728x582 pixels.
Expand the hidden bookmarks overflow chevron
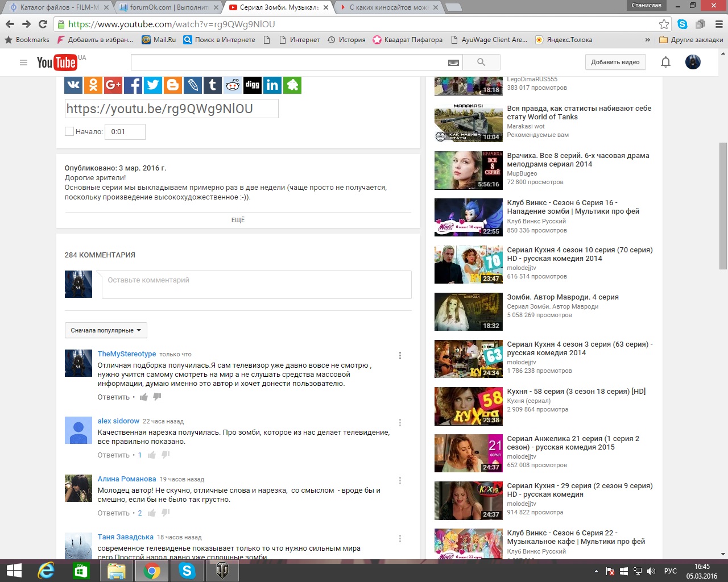[647, 40]
